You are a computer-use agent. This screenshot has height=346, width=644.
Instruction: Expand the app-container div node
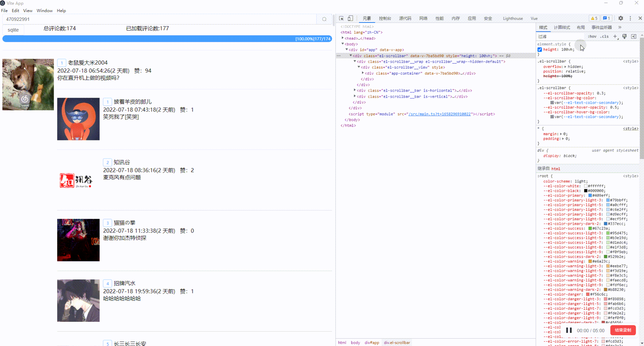[x=363, y=73]
